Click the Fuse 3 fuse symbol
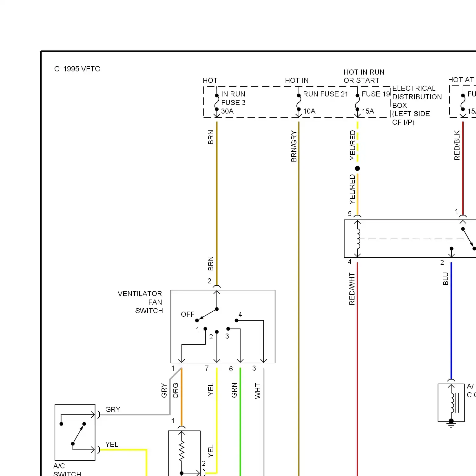Screen dimensions: 476x476 [x=217, y=102]
